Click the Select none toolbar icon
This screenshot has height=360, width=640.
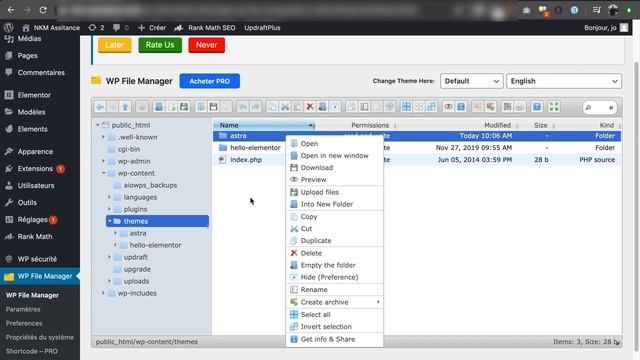(x=419, y=107)
